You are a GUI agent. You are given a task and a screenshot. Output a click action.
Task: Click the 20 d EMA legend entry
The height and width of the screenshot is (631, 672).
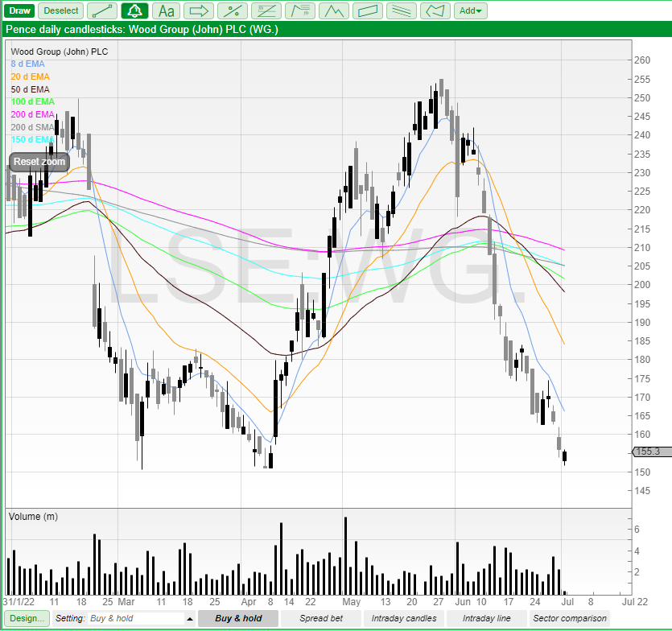30,76
